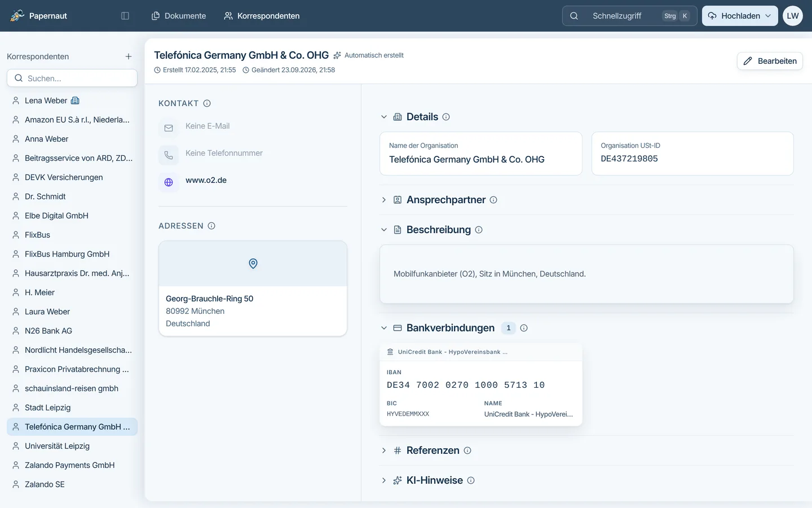Click the info icon beside Bankverbindungen
Screen dimensions: 812x508
pos(524,328)
